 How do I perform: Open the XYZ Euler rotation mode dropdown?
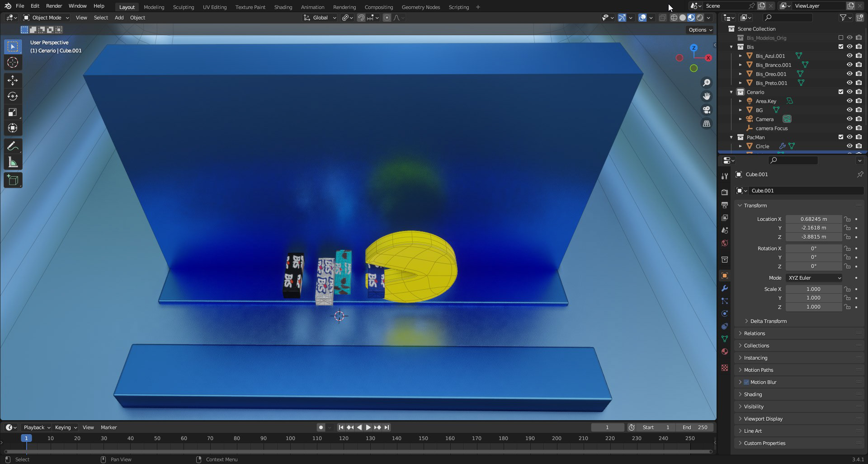coord(814,278)
